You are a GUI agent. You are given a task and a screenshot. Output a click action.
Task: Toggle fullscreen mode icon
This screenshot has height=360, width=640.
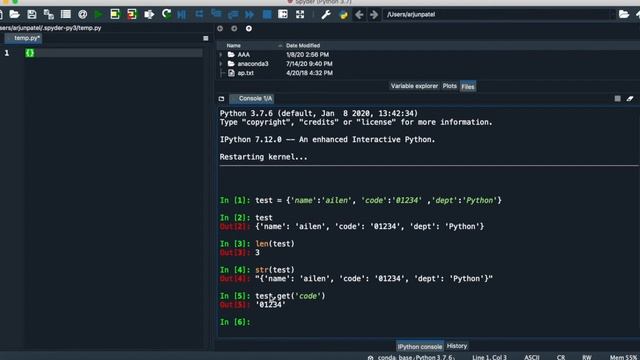coord(300,15)
